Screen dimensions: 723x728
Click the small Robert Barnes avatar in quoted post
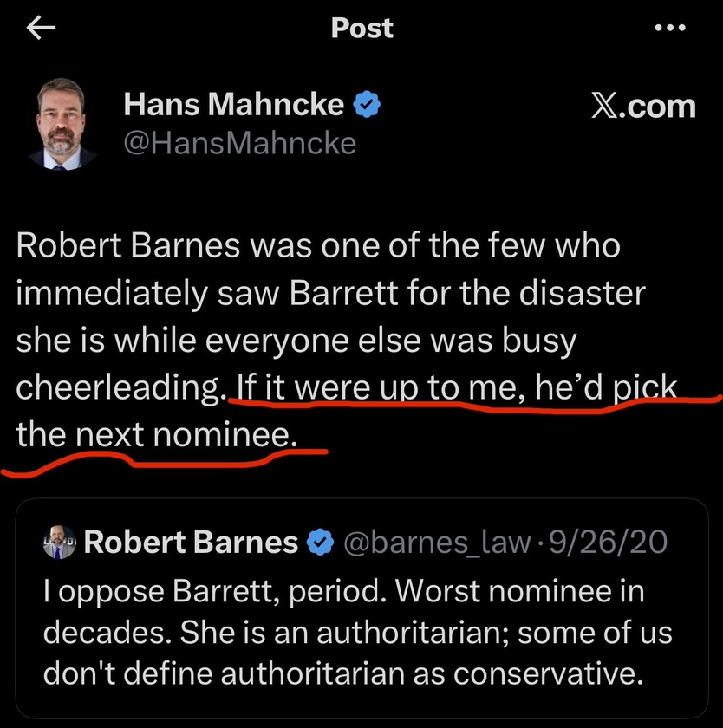(x=60, y=543)
